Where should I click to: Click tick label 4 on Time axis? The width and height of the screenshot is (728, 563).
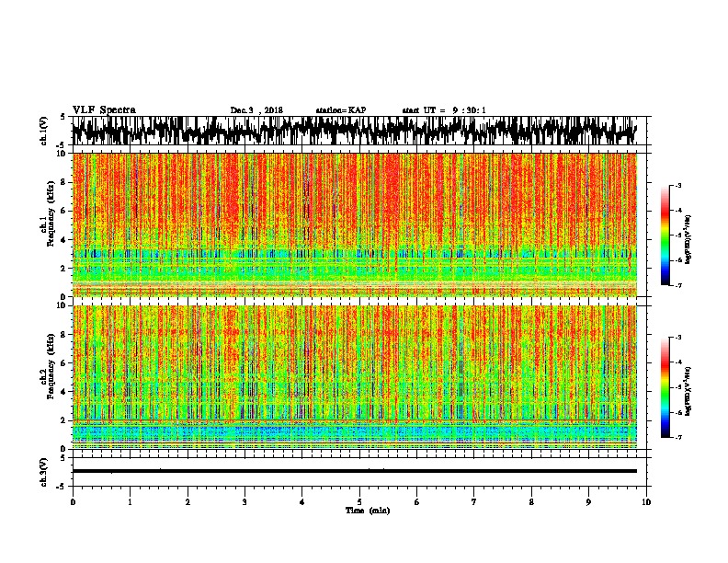pos(302,502)
